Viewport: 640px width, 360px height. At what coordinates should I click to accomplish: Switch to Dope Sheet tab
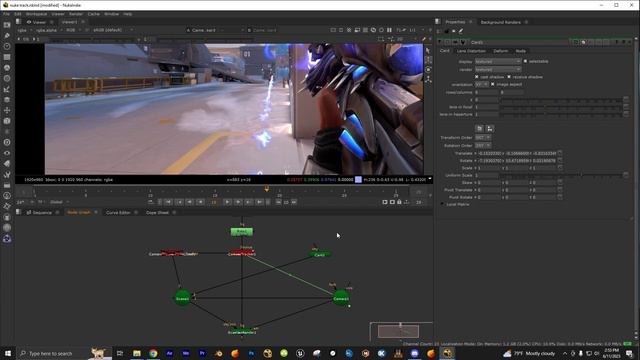point(157,213)
